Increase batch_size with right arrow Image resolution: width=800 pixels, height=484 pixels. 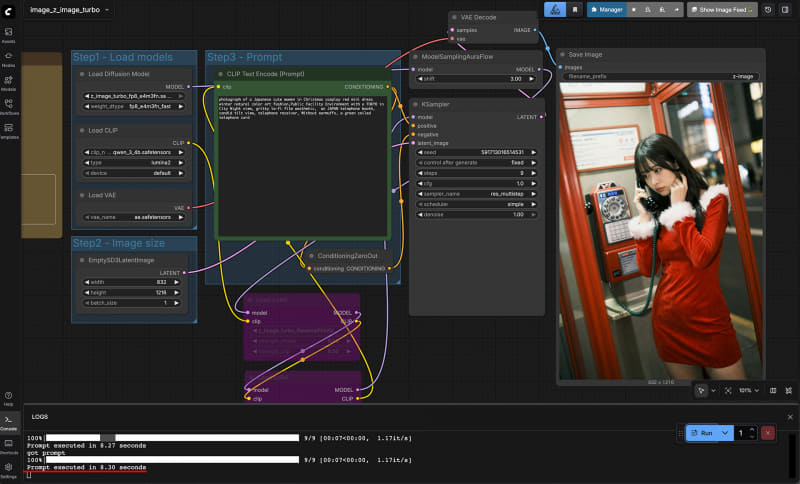(x=177, y=303)
